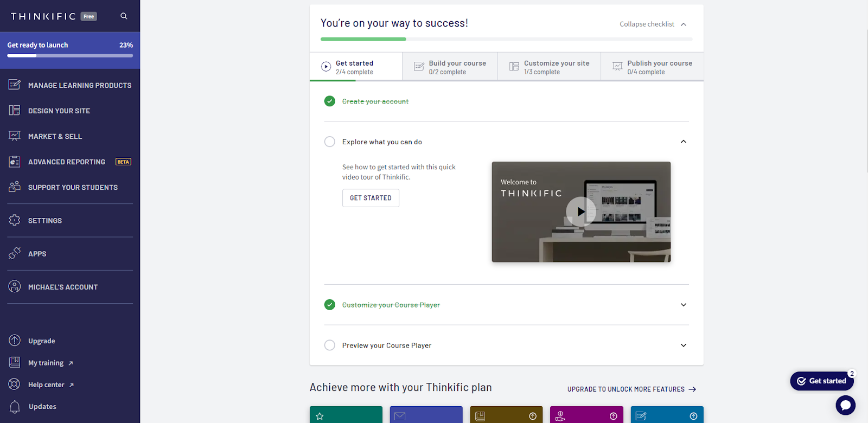
Task: Click the book icon on brown card
Action: pyautogui.click(x=480, y=416)
